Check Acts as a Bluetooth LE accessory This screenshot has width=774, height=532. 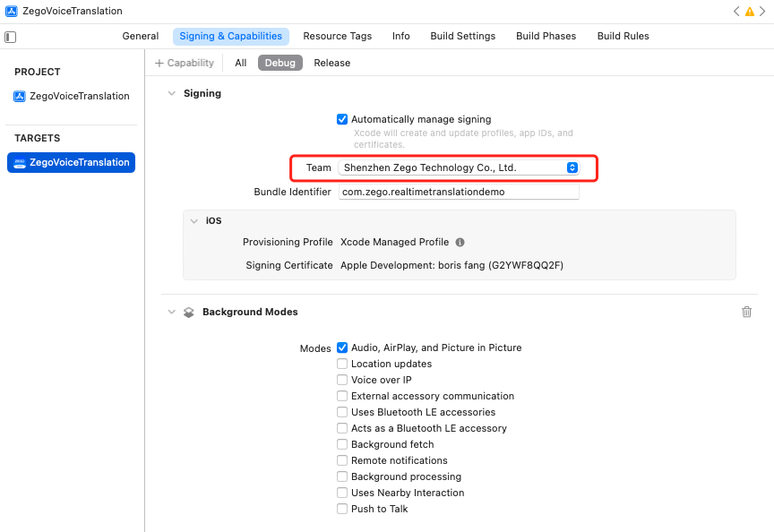[342, 428]
